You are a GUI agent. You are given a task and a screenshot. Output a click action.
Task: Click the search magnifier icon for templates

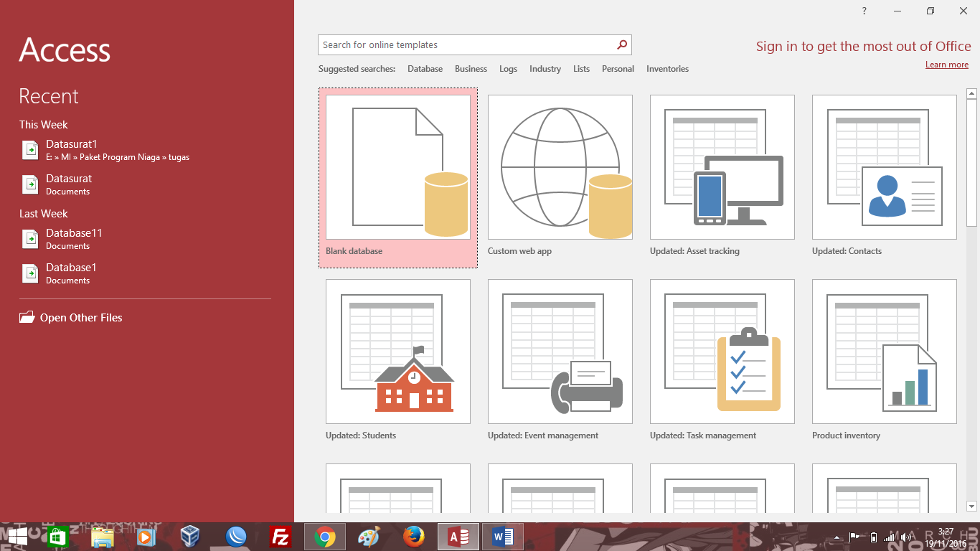[622, 44]
